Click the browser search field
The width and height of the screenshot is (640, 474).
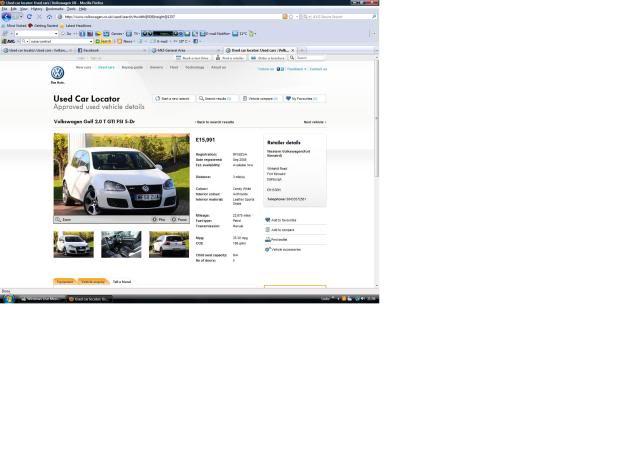coord(339,17)
